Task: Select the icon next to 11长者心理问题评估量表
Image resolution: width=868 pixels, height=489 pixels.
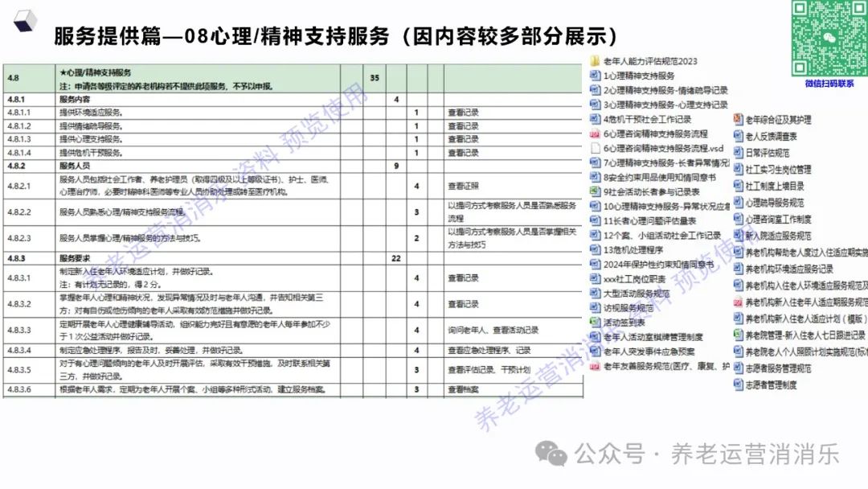Action: tap(595, 220)
